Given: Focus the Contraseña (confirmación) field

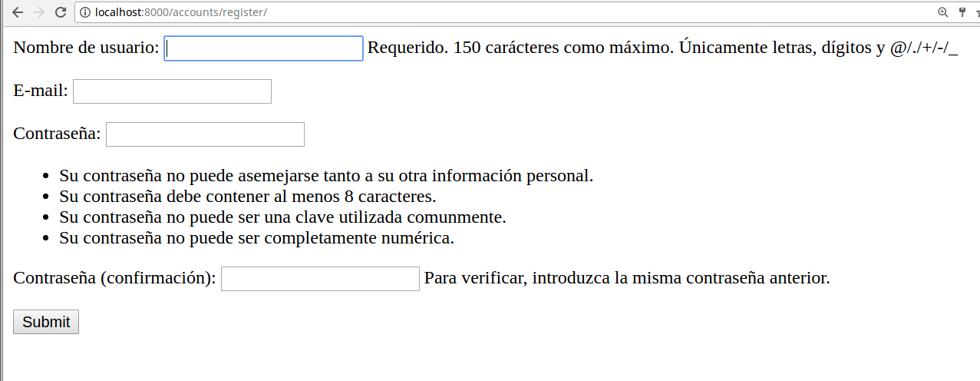Looking at the screenshot, I should pyautogui.click(x=320, y=279).
